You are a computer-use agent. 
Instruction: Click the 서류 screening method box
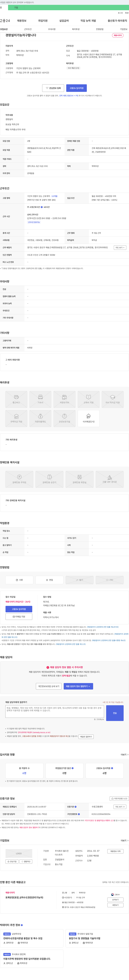point(19,580)
